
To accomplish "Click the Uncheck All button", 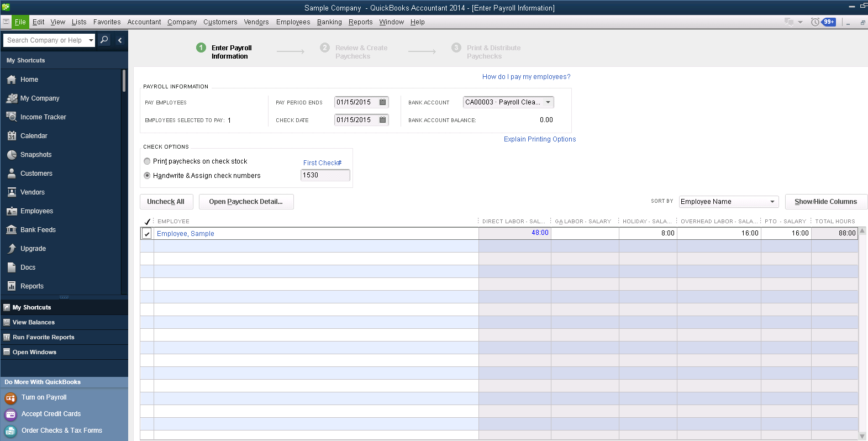I will pos(166,202).
